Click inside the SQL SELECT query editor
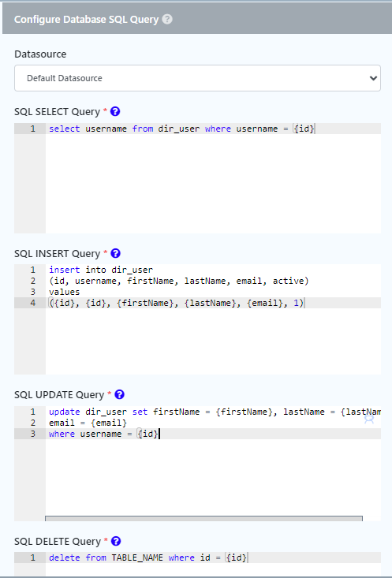The image size is (392, 578). [213, 178]
